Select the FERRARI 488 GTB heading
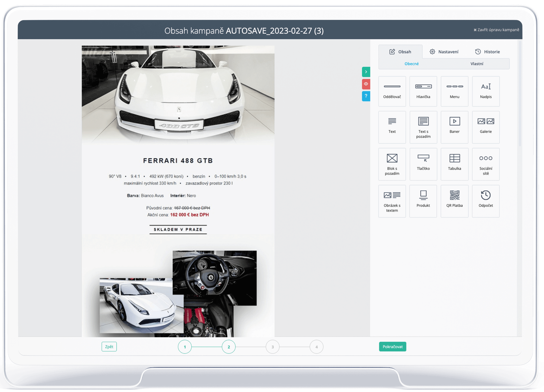 coord(178,161)
